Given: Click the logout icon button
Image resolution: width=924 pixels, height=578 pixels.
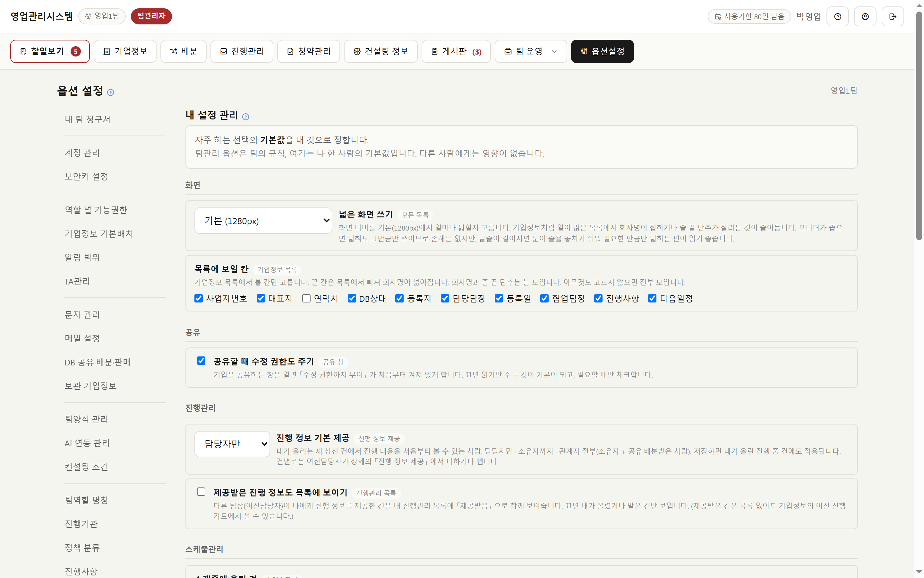Looking at the screenshot, I should pos(892,16).
